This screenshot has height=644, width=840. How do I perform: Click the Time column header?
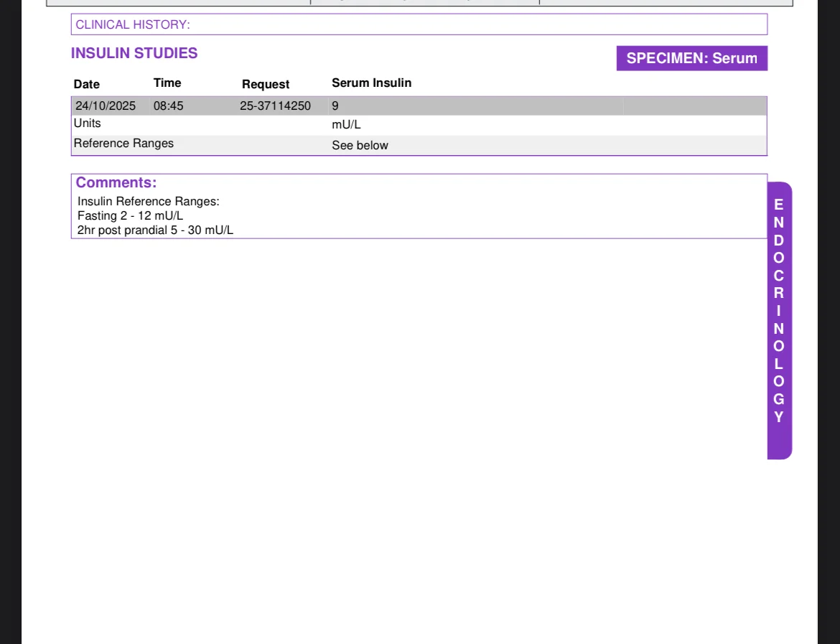coord(167,83)
